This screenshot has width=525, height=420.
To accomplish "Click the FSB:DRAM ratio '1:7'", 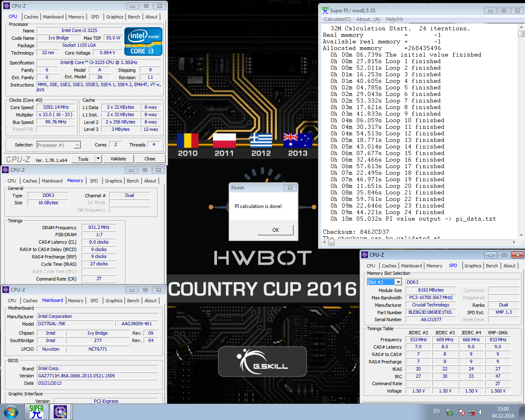I will 99,235.
